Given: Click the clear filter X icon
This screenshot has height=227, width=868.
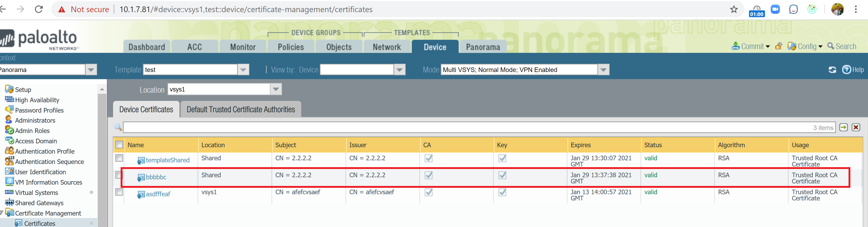Looking at the screenshot, I should (x=856, y=127).
